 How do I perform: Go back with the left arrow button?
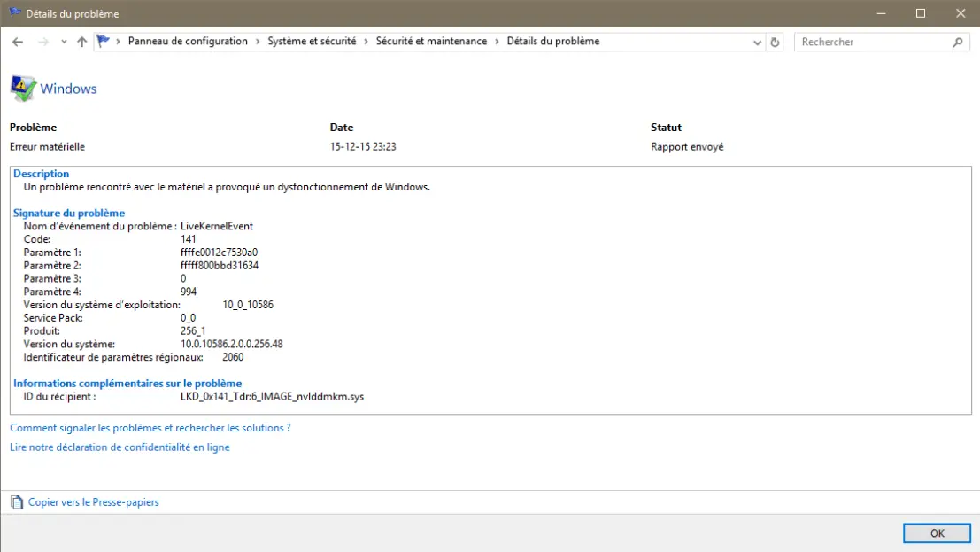(x=18, y=42)
